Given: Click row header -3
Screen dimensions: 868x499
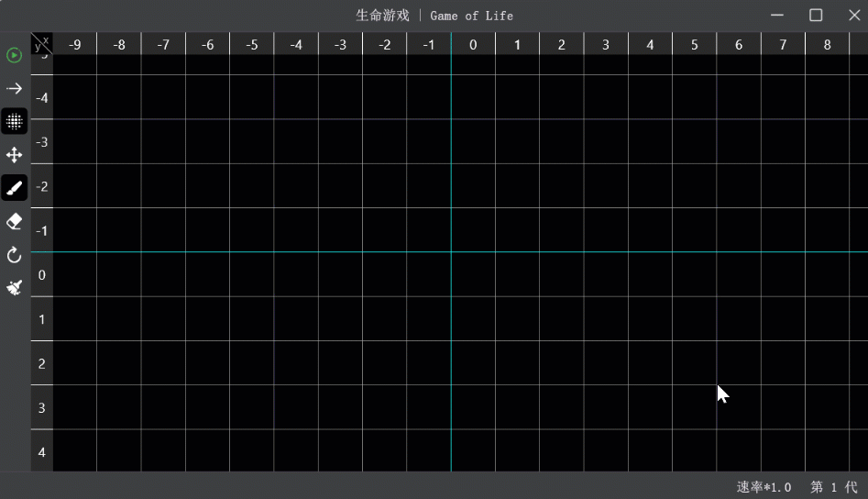Looking at the screenshot, I should [42, 142].
